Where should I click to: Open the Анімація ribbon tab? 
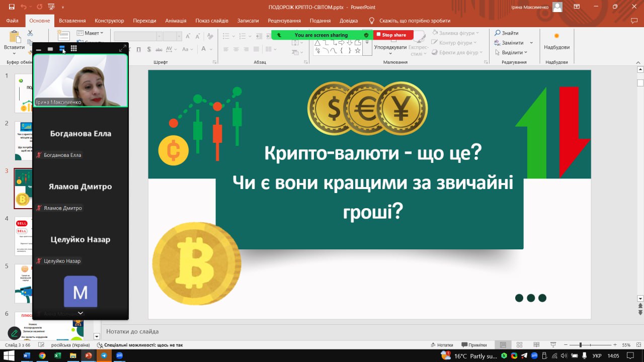click(176, 21)
